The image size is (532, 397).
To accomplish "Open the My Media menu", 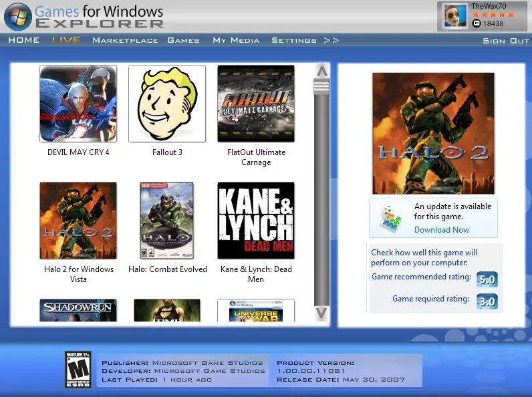I will [236, 40].
